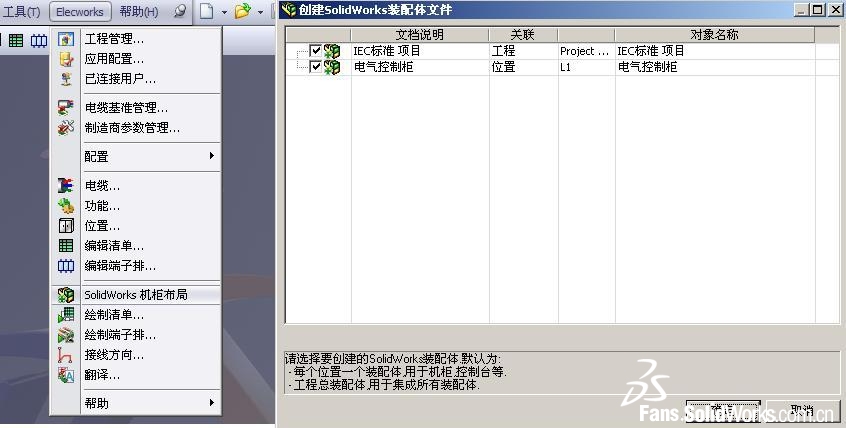Click the SolidWorks 机柜布局 icon

66,295
